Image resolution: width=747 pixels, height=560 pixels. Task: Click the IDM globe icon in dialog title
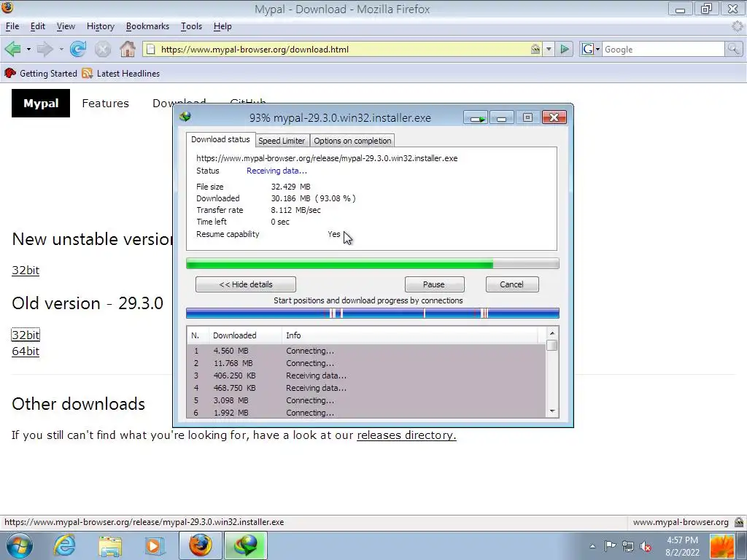(x=185, y=117)
